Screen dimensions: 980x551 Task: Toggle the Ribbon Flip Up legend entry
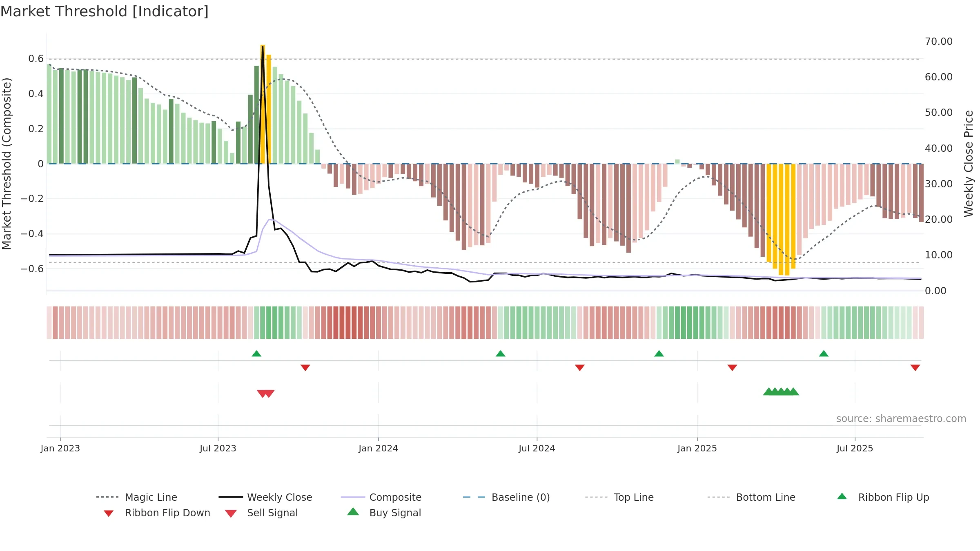pyautogui.click(x=883, y=497)
